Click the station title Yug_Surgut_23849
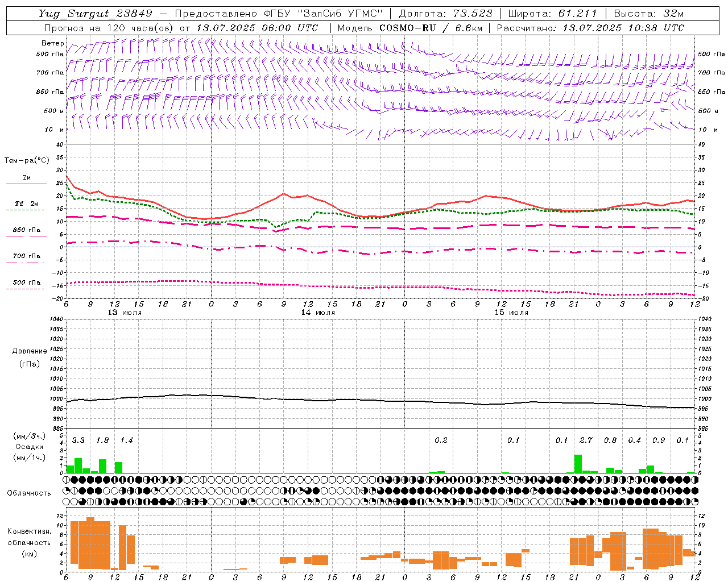 click(x=96, y=14)
